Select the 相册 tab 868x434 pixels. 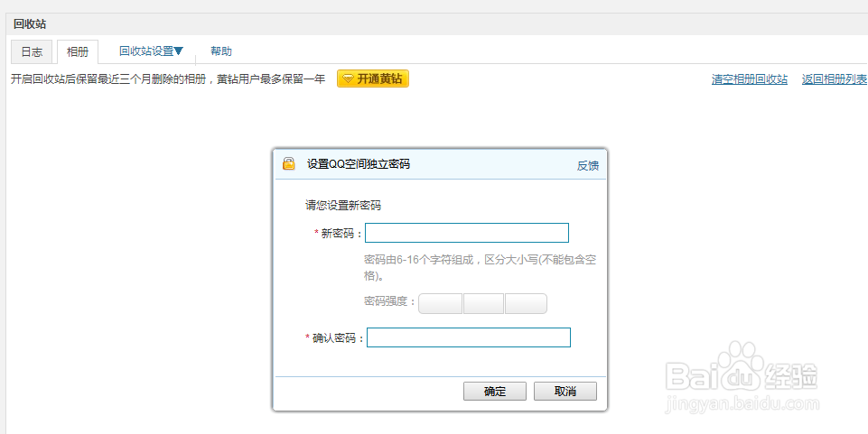pos(78,52)
